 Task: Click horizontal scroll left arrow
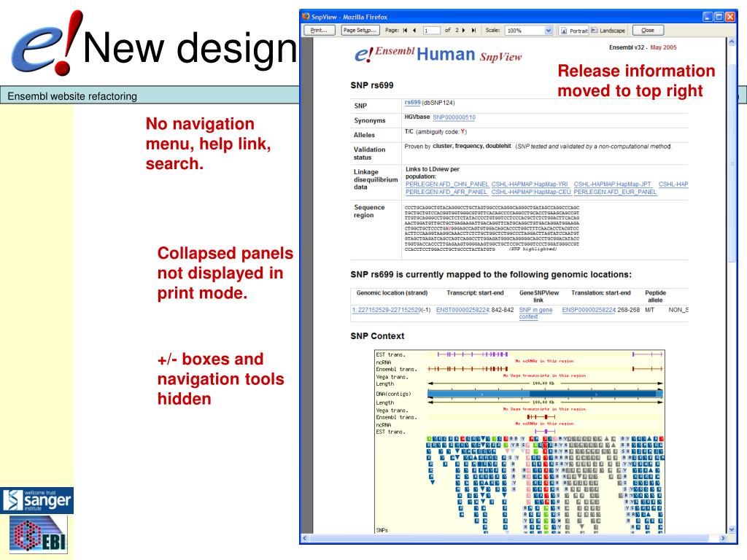306,538
